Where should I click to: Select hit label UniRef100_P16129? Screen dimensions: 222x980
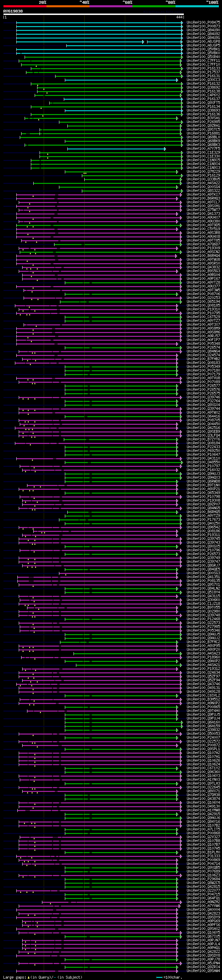[x=203, y=175]
